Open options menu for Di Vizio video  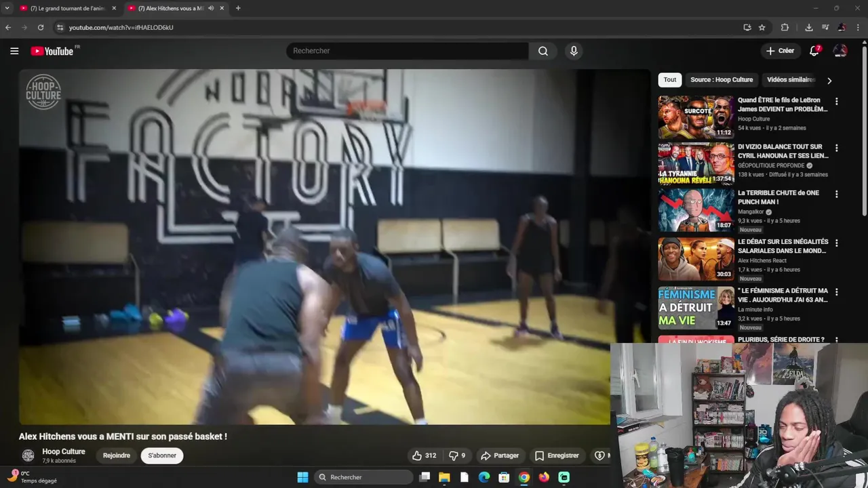pos(836,148)
